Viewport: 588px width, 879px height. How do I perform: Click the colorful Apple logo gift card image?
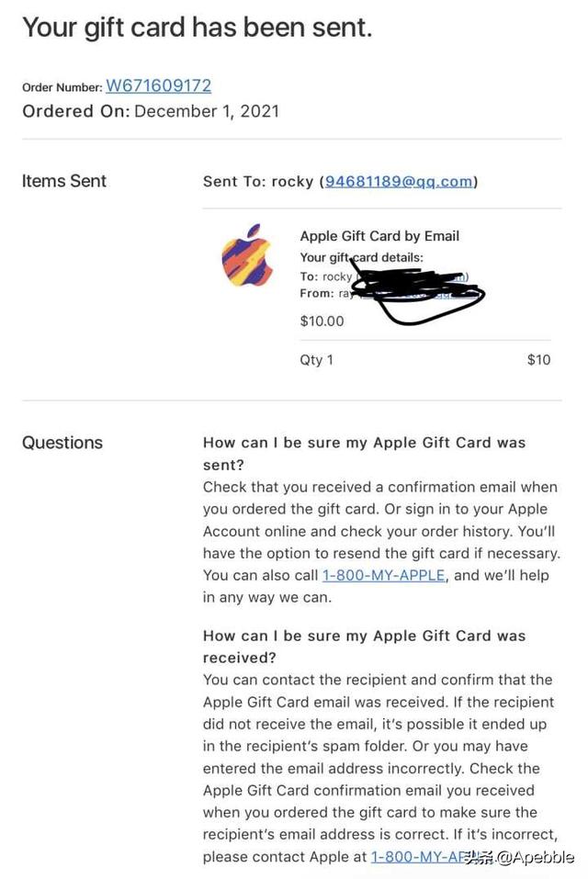click(246, 255)
